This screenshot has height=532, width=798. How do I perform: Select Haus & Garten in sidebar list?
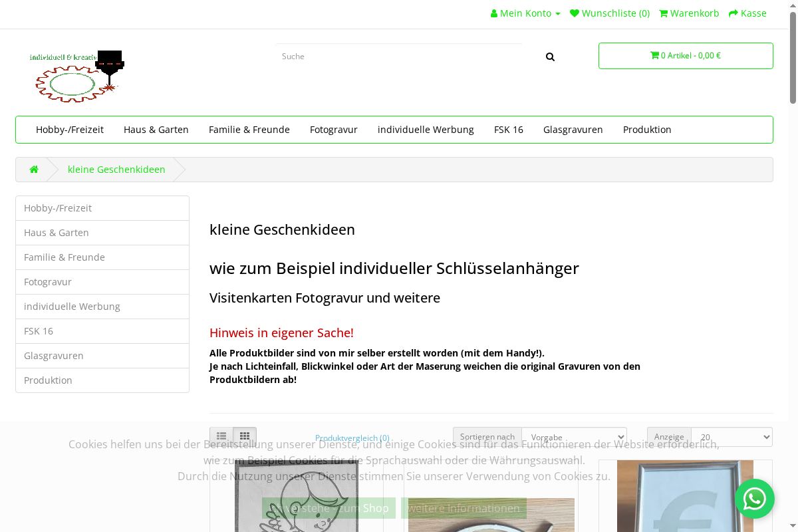pyautogui.click(x=102, y=233)
